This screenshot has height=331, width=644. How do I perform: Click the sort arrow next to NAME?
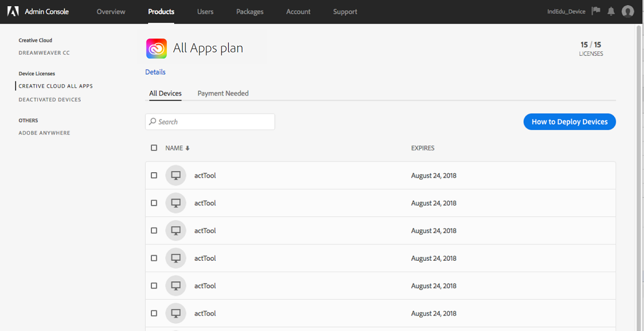(187, 148)
